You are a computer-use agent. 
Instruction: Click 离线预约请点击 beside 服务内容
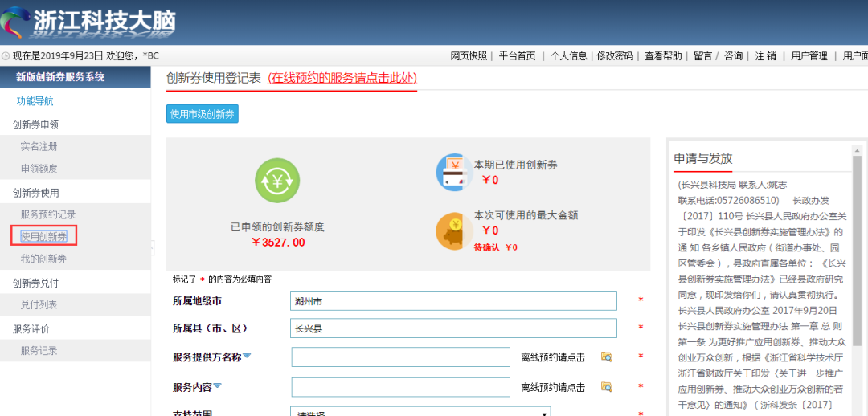553,387
